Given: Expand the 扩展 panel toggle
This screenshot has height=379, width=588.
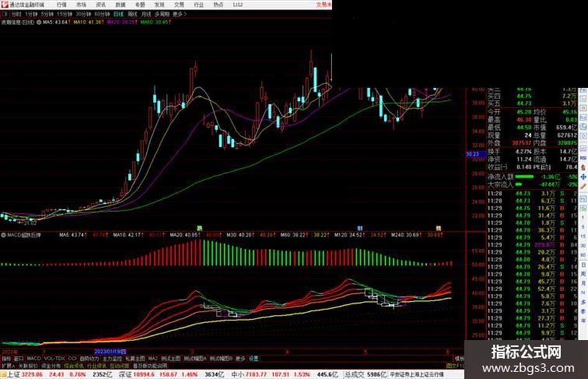Looking at the screenshot, I should (x=8, y=365).
